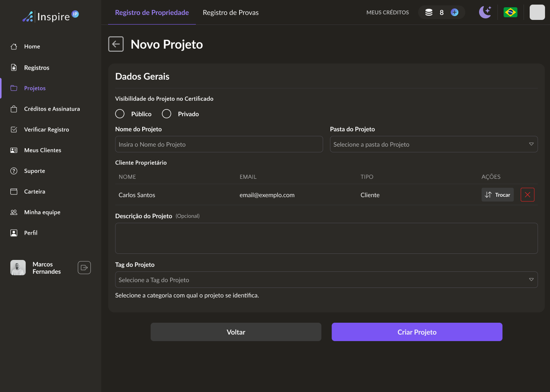Log out using icon beside Marcos Fernandes
550x392 pixels.
pos(84,268)
